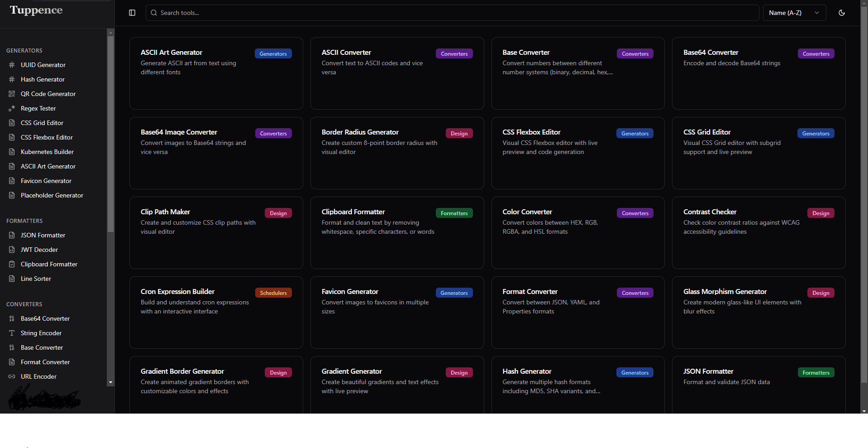Image resolution: width=868 pixels, height=448 pixels.
Task: Toggle dark mode with the moon icon
Action: 841,13
